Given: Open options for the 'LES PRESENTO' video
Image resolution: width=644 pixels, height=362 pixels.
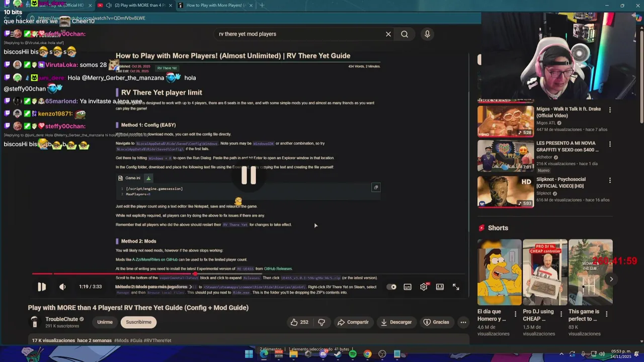Looking at the screenshot, I should pos(610,144).
